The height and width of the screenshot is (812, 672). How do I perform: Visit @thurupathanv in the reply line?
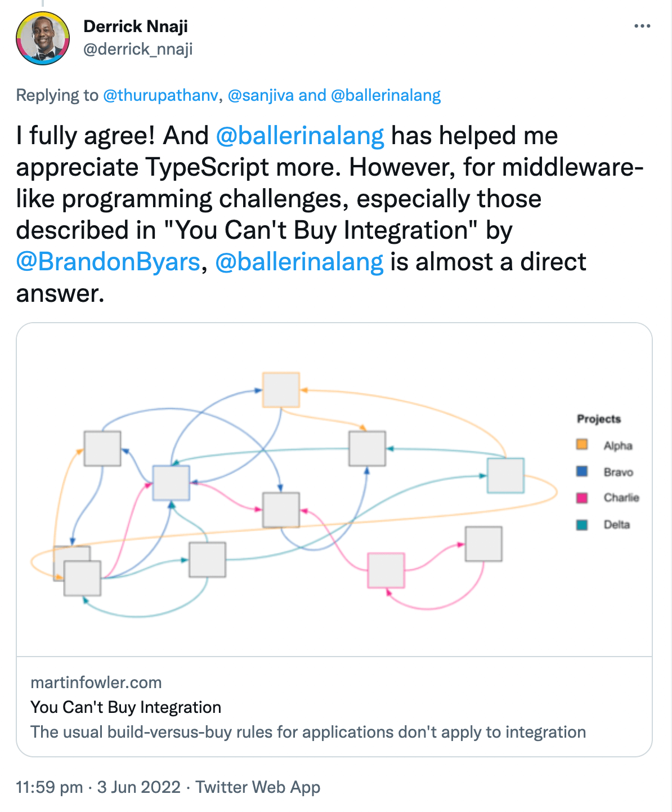pos(160,95)
